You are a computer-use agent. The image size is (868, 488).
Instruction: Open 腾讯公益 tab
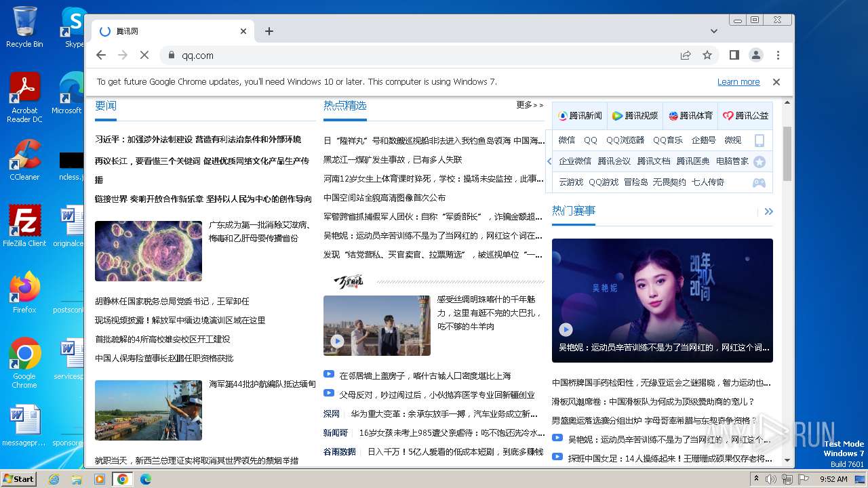pos(745,116)
